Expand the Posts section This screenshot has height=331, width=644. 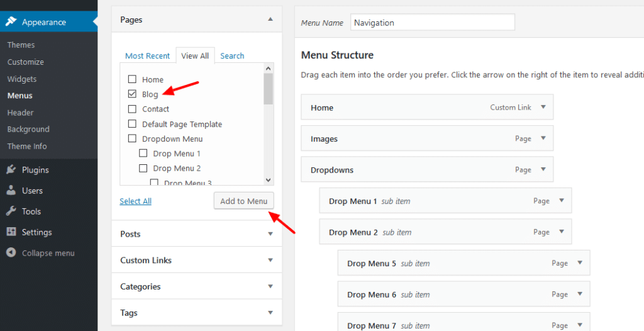pos(270,234)
